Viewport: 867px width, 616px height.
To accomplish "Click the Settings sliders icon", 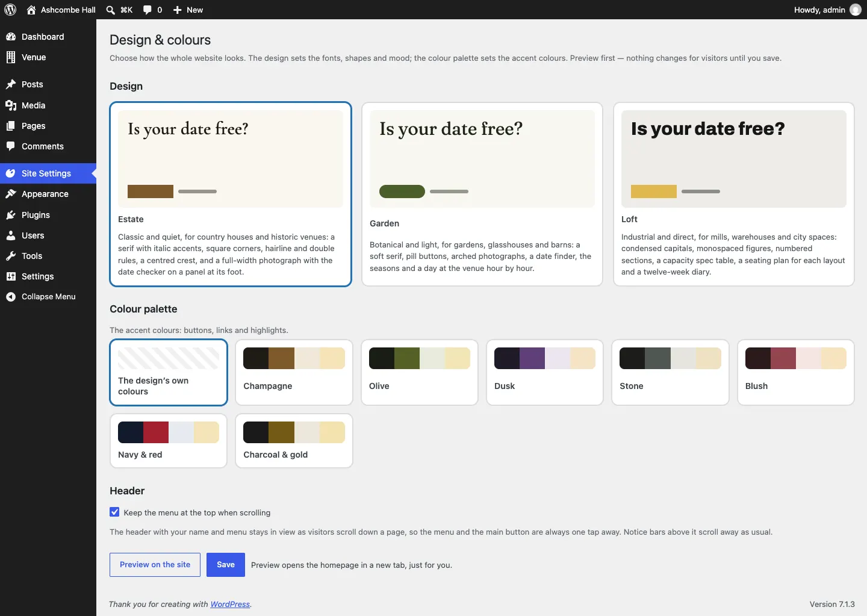I will pyautogui.click(x=11, y=276).
